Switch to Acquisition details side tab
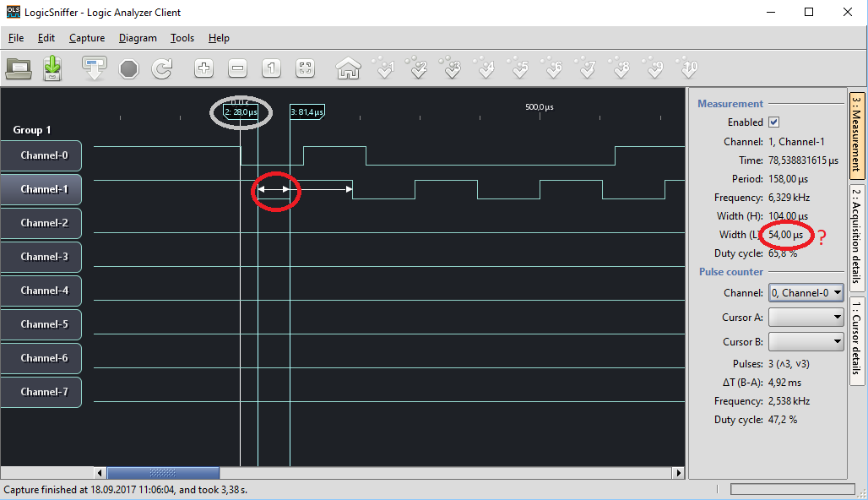 click(856, 236)
